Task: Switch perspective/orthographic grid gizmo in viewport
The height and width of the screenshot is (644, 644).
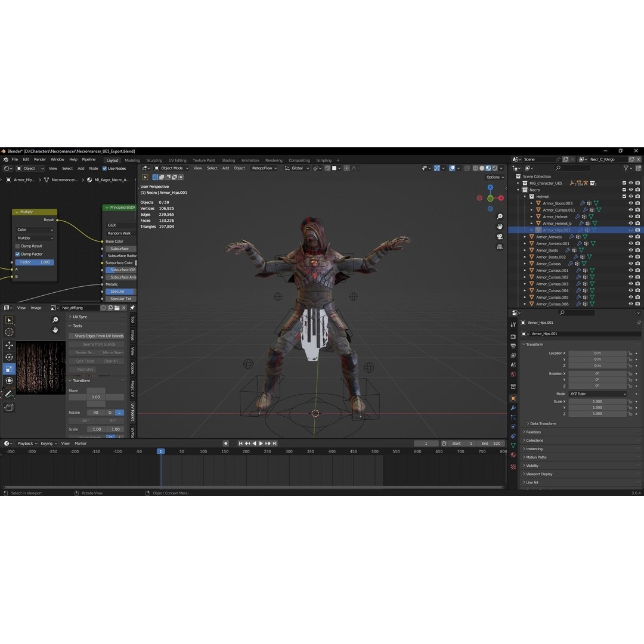Action: [500, 247]
